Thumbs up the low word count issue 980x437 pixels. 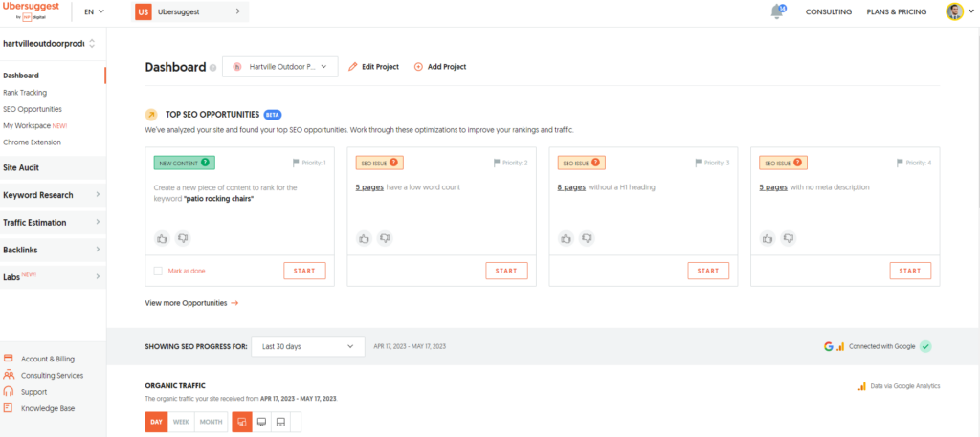pos(365,238)
